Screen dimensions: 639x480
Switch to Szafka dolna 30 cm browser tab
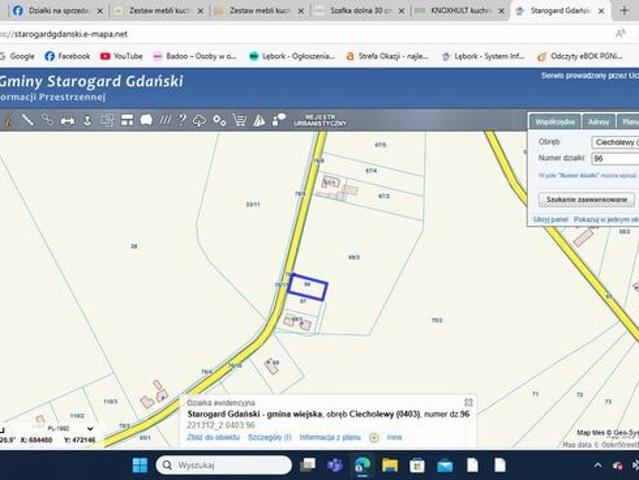(x=360, y=11)
